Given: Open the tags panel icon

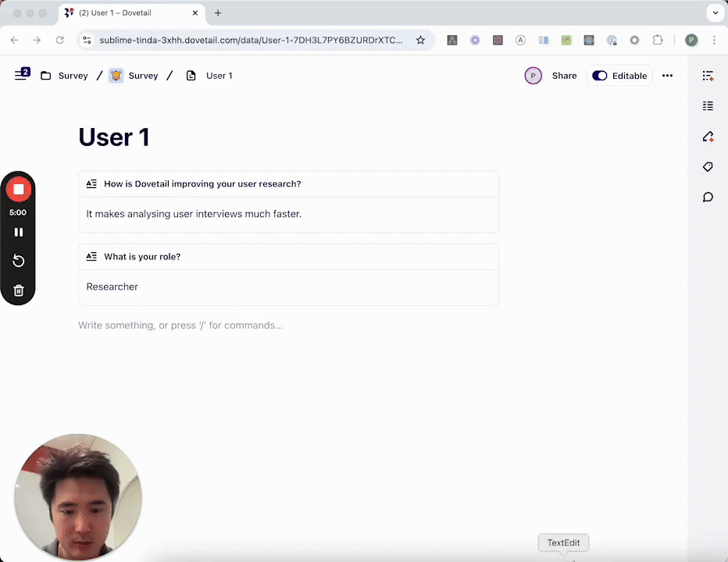Looking at the screenshot, I should [708, 167].
